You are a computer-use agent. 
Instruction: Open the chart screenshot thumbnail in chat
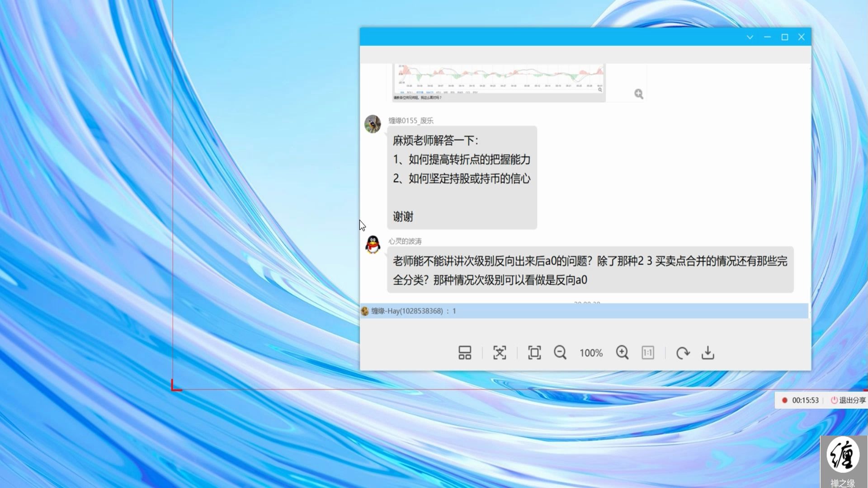click(x=499, y=83)
